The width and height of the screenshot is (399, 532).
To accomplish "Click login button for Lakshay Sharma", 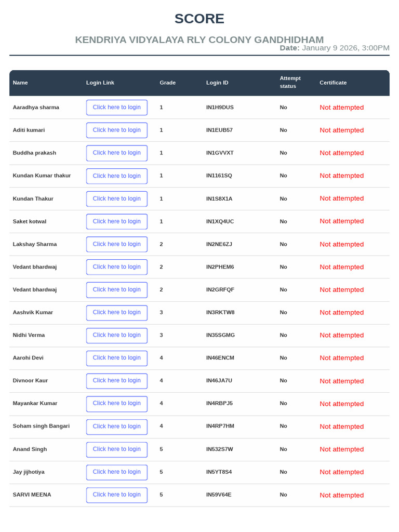I will tap(117, 244).
